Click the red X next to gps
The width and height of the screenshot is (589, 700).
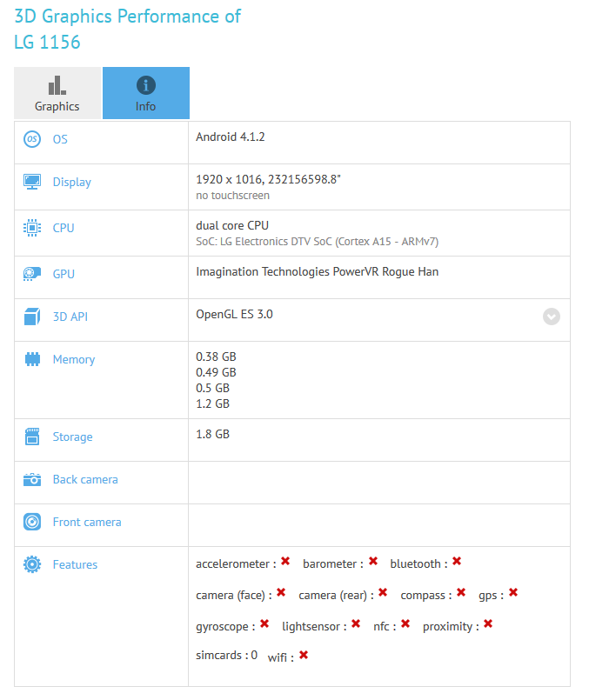[513, 592]
